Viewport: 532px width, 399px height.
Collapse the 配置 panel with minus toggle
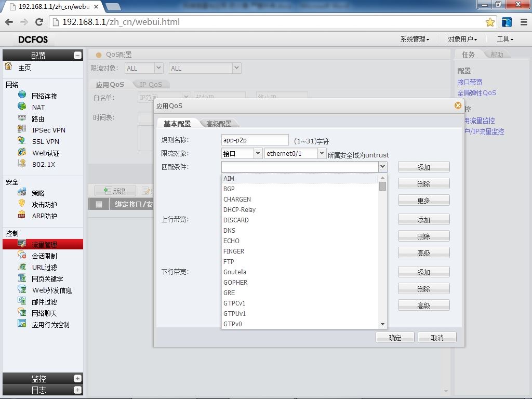77,55
